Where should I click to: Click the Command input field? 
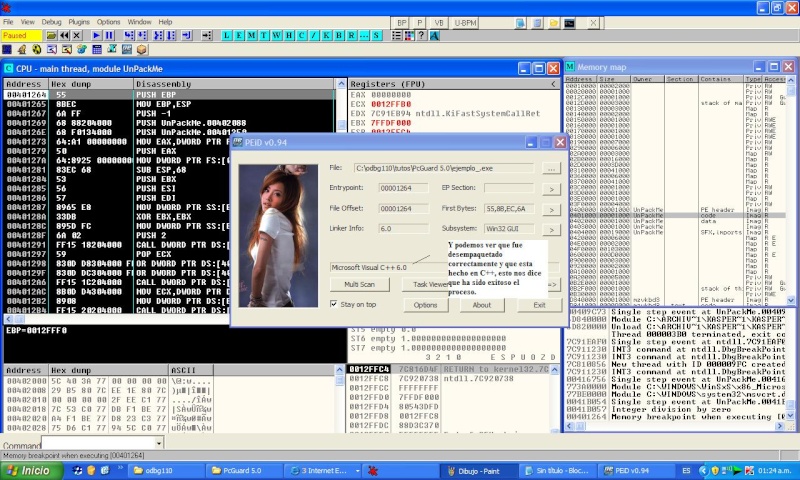click(98, 443)
